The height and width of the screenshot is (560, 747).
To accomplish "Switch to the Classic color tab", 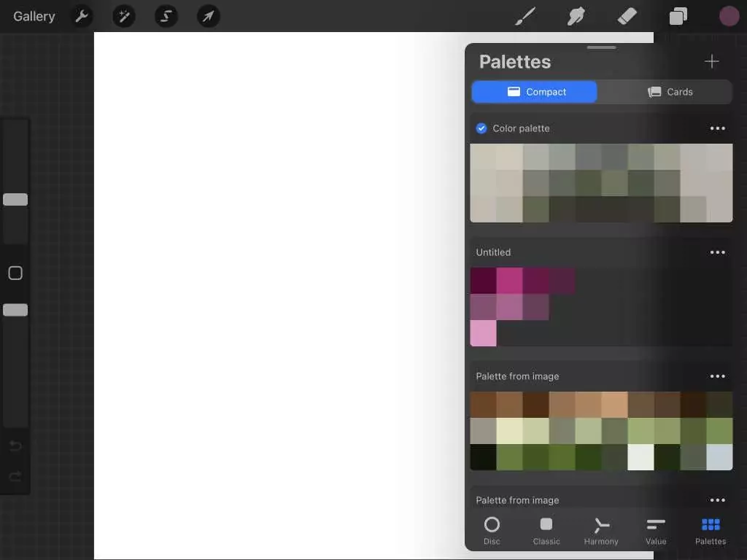I will tap(546, 531).
